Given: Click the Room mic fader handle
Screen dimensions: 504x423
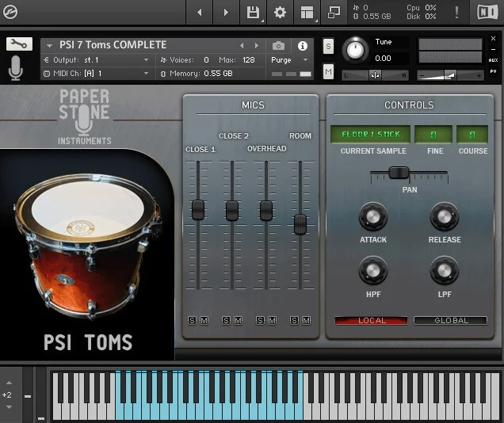Looking at the screenshot, I should (300, 224).
